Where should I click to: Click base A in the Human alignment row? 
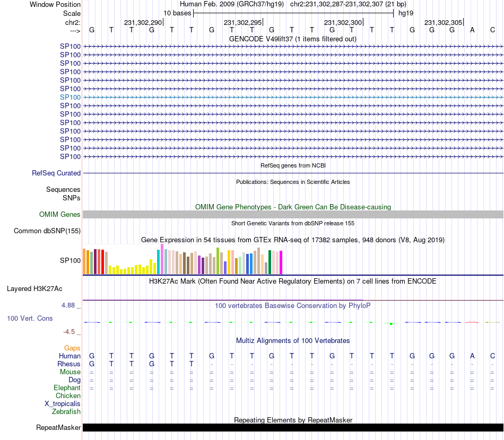coord(472,356)
